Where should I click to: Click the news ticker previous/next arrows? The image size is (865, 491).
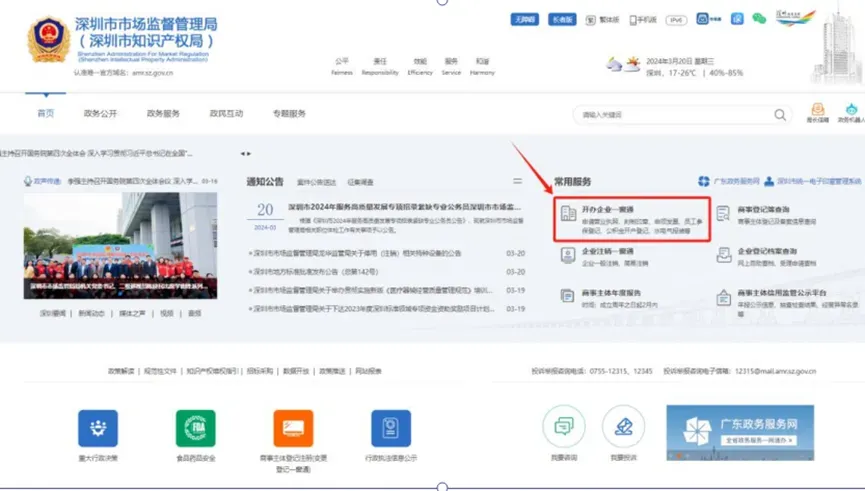tap(245, 154)
